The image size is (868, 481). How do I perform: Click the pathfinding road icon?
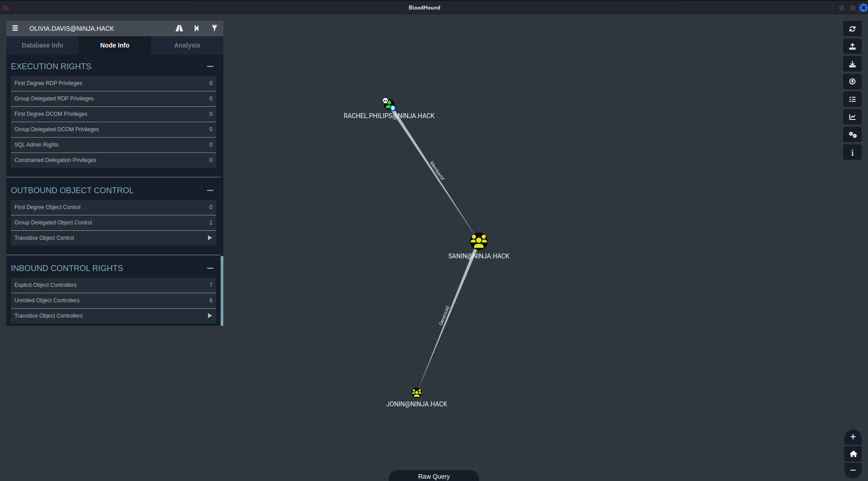pos(179,29)
